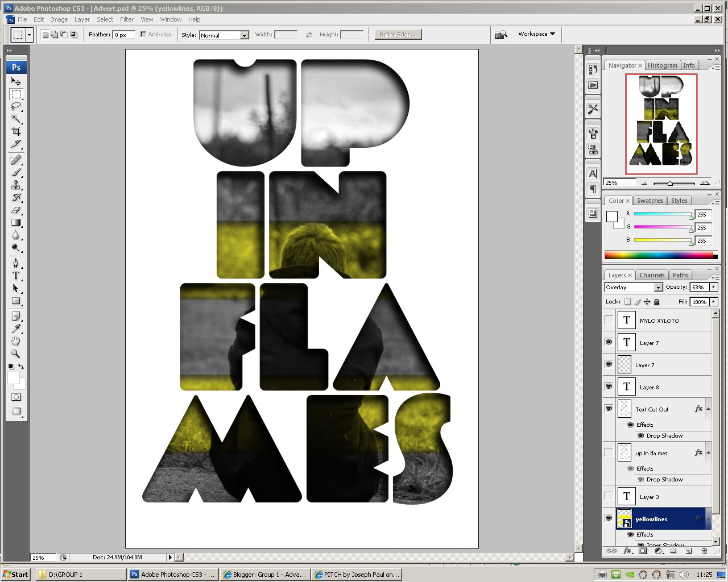The height and width of the screenshot is (582, 728).
Task: Select the Clone Stamp tool
Action: (x=16, y=185)
